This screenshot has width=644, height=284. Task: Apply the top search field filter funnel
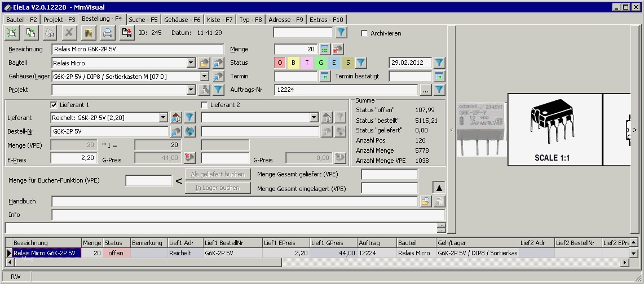[x=341, y=33]
